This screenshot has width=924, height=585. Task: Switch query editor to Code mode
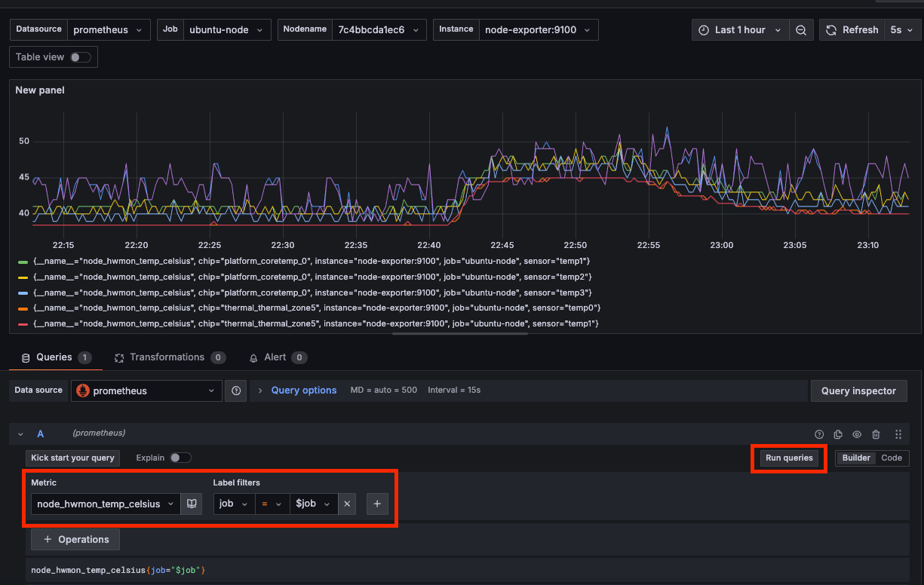point(892,458)
